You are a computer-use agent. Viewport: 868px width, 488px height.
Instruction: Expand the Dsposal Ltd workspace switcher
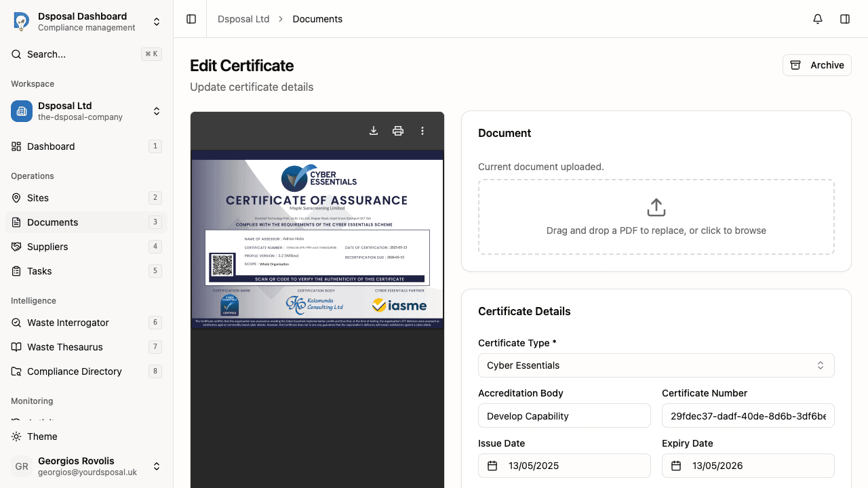[157, 111]
